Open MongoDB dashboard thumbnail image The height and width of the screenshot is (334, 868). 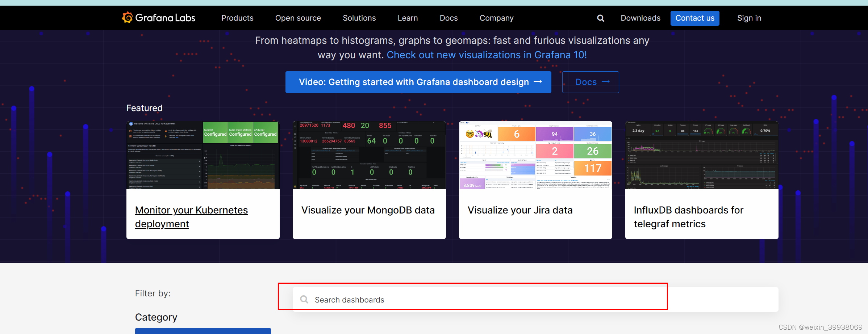[369, 155]
